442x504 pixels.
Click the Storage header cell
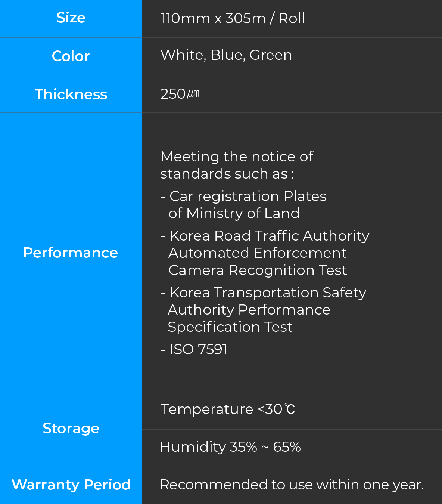(71, 429)
